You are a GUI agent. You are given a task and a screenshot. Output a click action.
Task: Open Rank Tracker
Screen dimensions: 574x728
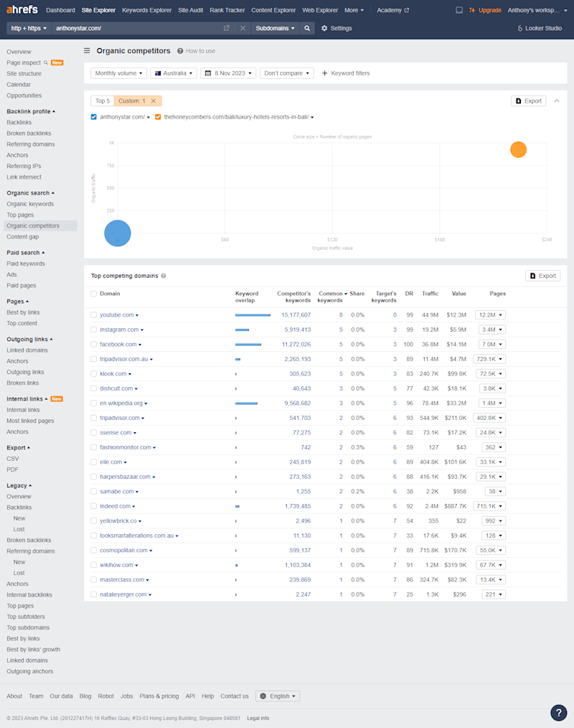click(x=227, y=10)
